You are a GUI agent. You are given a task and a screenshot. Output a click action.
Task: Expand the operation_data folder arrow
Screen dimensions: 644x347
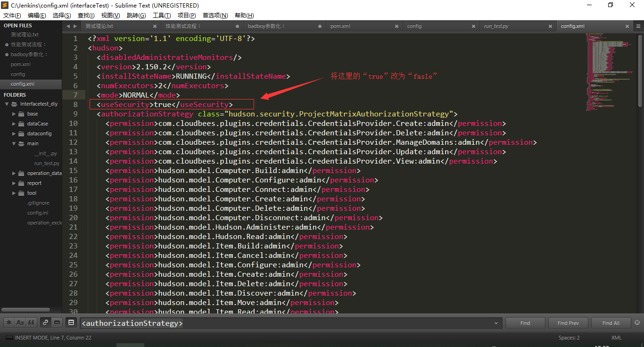[14, 173]
